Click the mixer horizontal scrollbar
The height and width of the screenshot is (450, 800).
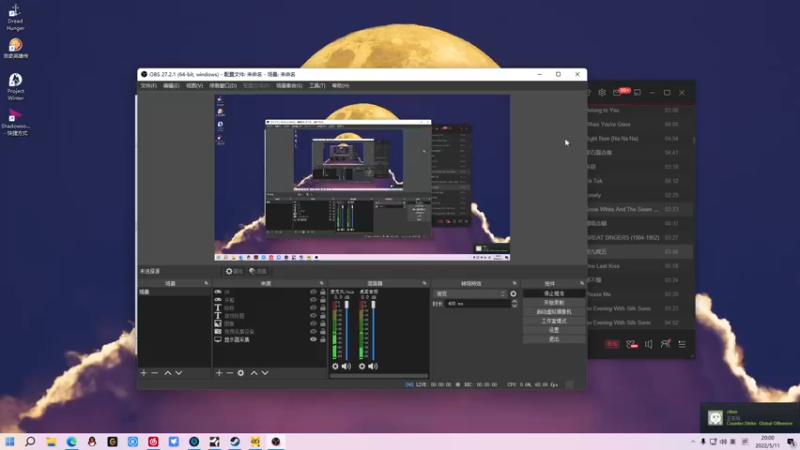coord(379,376)
